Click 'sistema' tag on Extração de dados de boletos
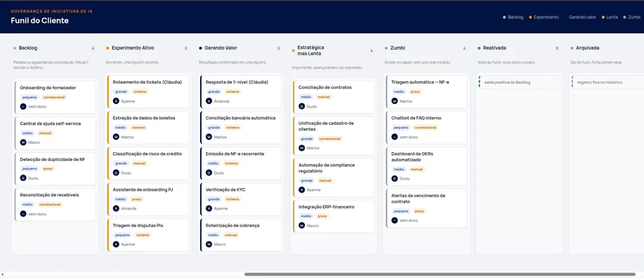The width and height of the screenshot is (644, 278). tap(138, 128)
